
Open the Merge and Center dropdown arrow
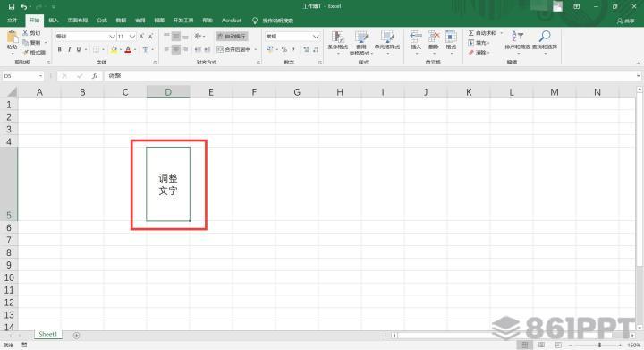[256, 50]
